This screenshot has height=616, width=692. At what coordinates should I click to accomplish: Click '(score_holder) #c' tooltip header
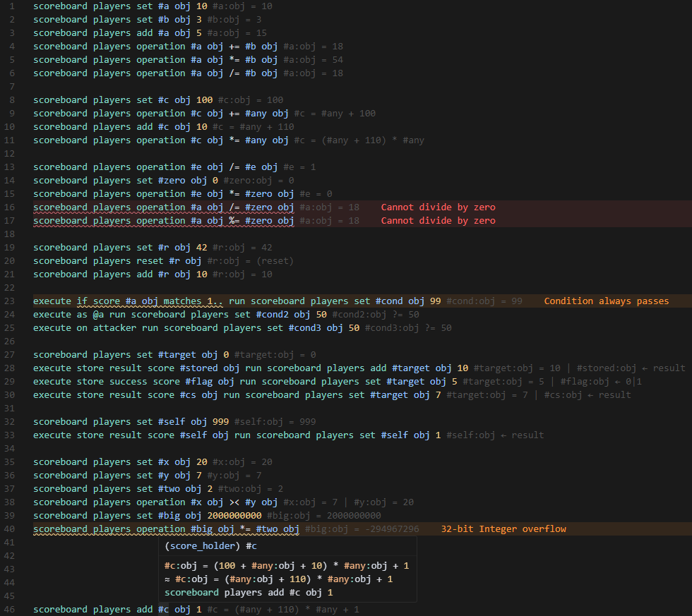[x=210, y=546]
